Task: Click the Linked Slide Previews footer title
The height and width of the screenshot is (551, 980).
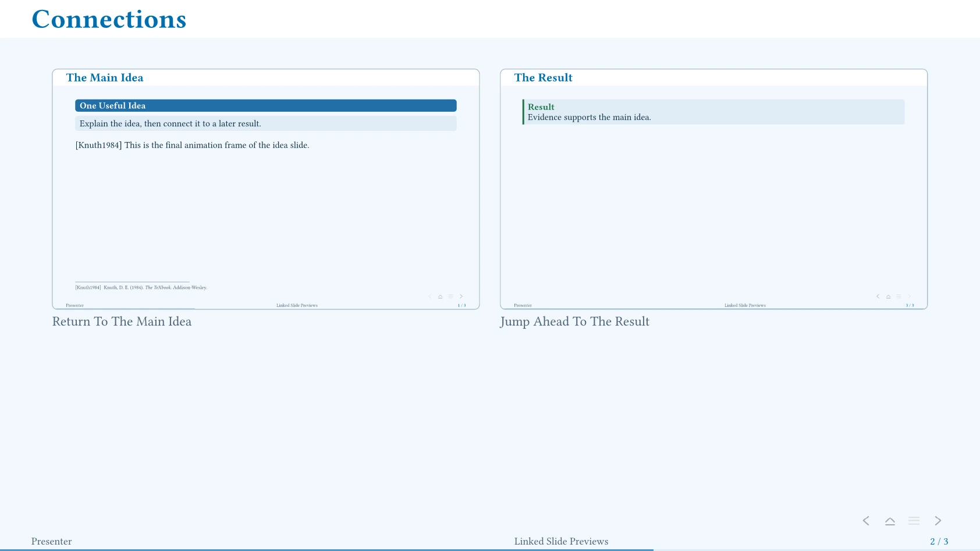Action: [561, 542]
